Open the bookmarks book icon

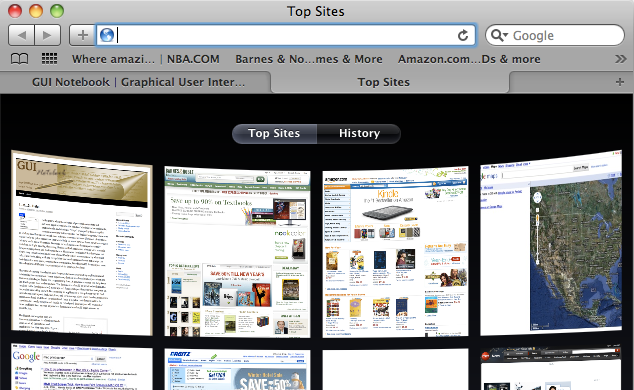pyautogui.click(x=19, y=59)
